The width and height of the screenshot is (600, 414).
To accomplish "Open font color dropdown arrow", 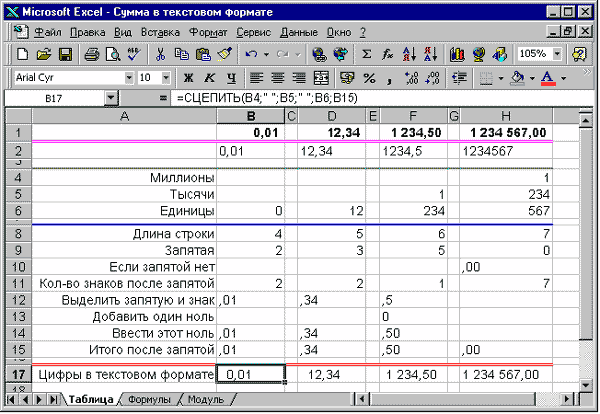I will [563, 78].
